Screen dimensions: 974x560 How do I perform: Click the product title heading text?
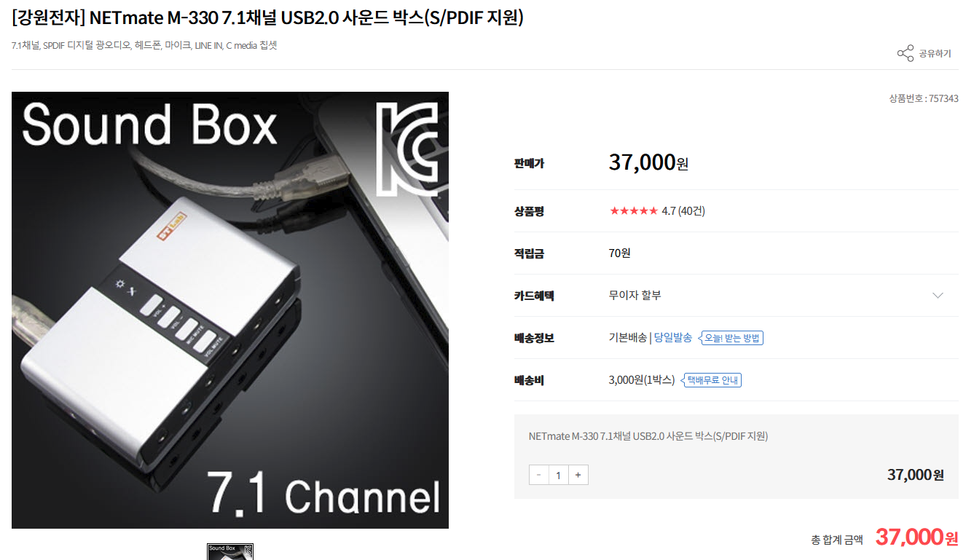pyautogui.click(x=268, y=17)
